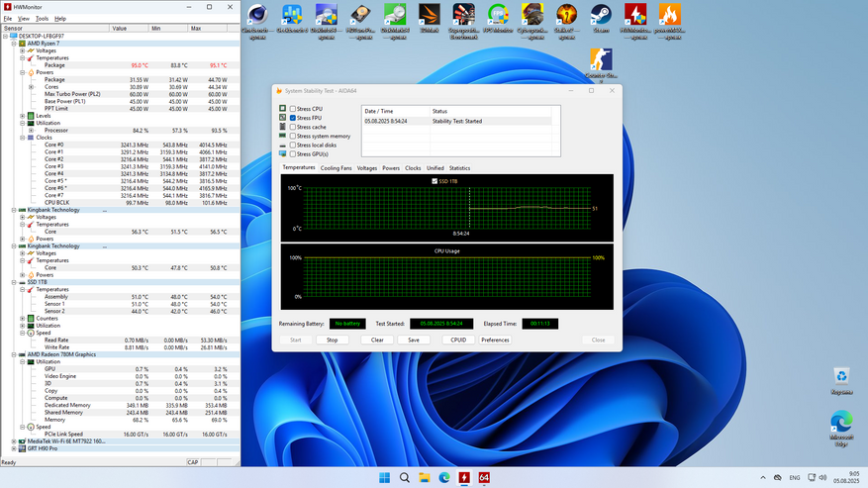
Task: Expand the Voltages node under AMD Ryzen 7
Action: pyautogui.click(x=22, y=50)
